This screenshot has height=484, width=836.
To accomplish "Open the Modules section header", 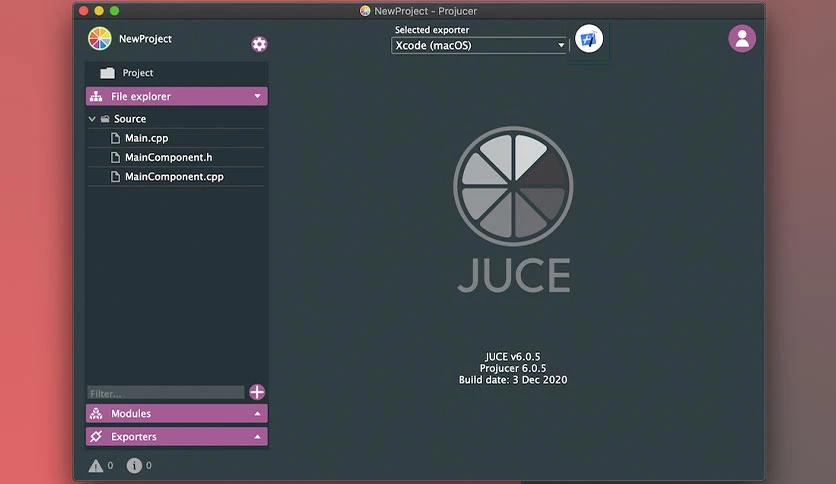I will (x=176, y=413).
